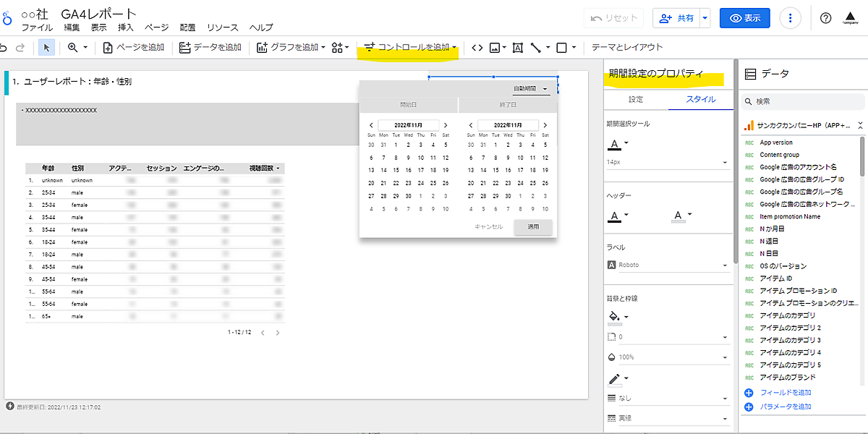Open the コントロールを追加 dropdown
Viewport: 868px width, 434px height.
click(x=411, y=48)
